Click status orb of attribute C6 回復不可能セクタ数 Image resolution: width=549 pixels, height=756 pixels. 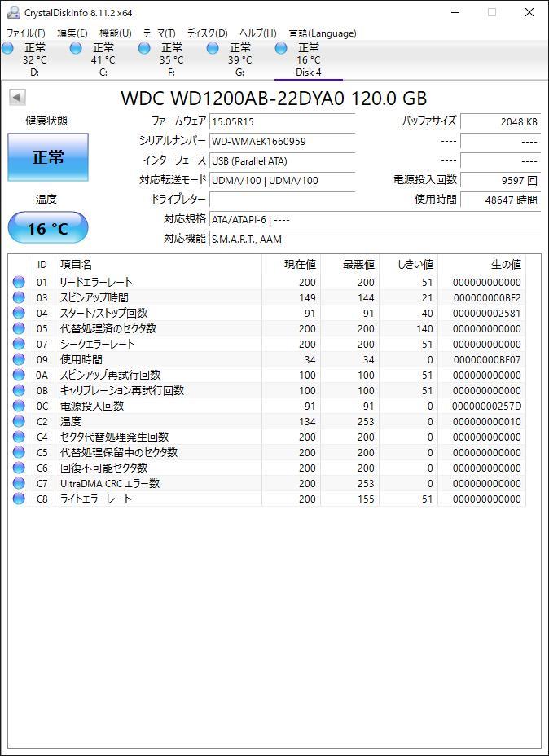point(19,468)
